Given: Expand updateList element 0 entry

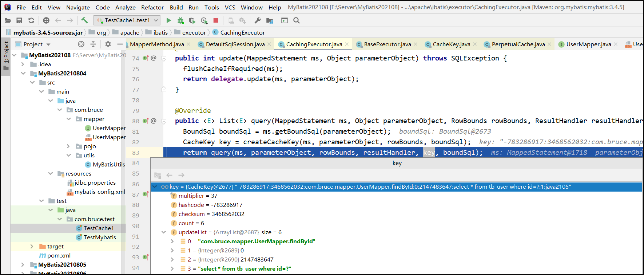Looking at the screenshot, I should (x=172, y=241).
